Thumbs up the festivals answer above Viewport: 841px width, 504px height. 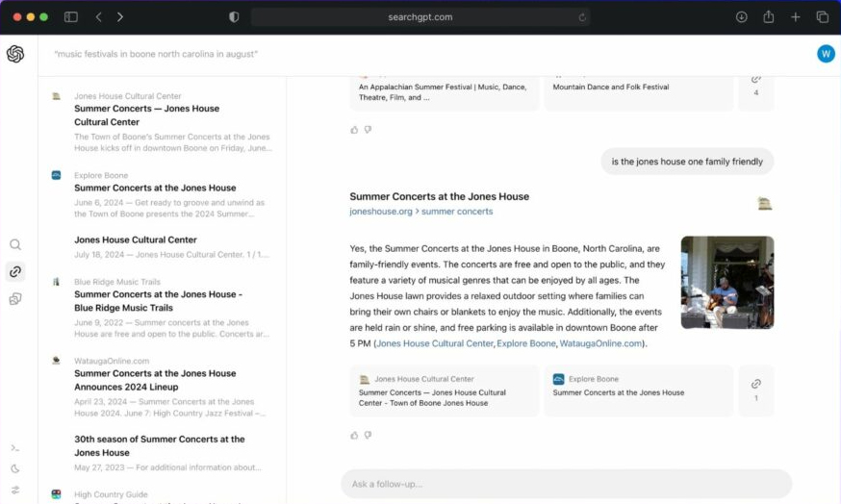pyautogui.click(x=354, y=130)
